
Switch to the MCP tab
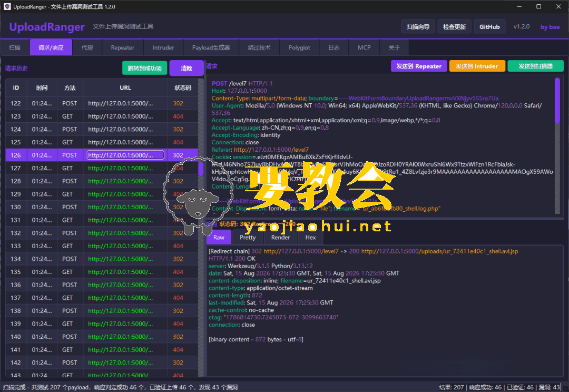(x=365, y=47)
